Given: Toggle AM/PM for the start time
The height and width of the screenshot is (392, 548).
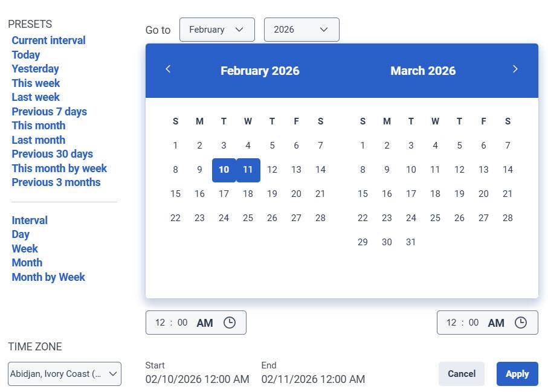Looking at the screenshot, I should click(x=204, y=323).
